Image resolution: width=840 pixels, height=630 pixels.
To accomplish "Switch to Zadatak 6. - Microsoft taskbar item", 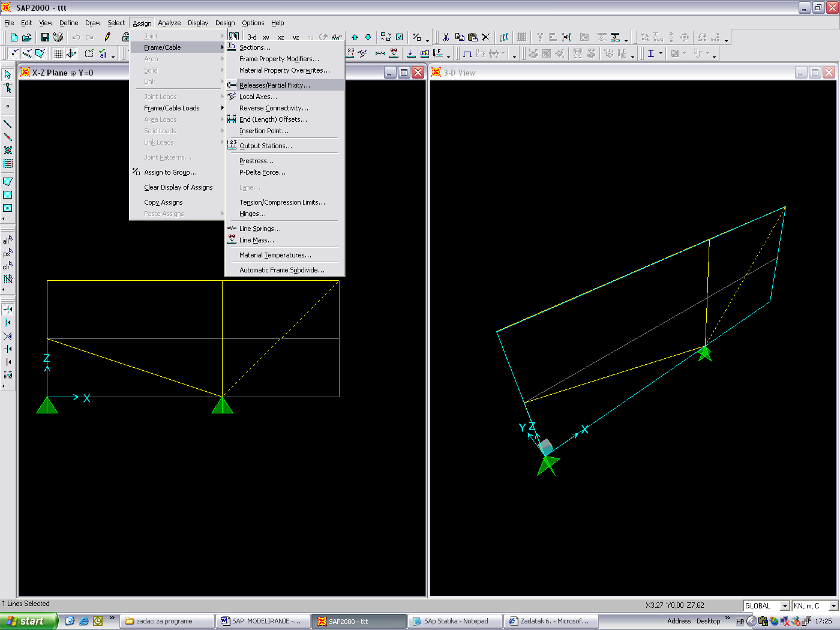I will [x=551, y=621].
